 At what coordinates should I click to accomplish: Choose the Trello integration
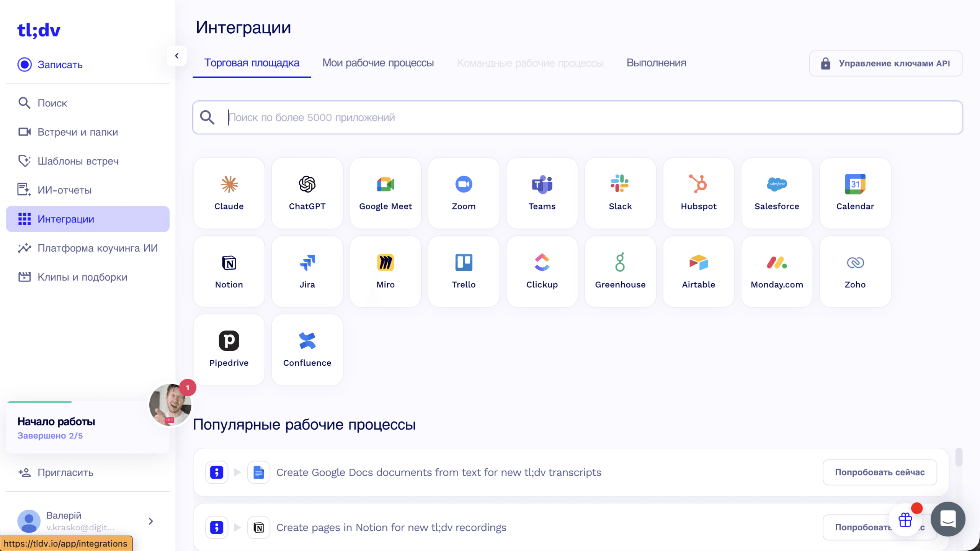click(464, 271)
